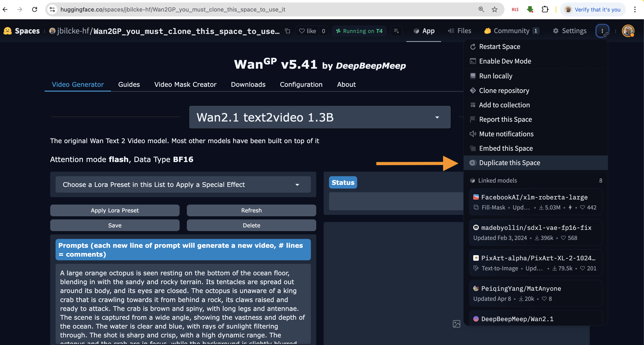644x345 pixels.
Task: Open the Community tab
Action: (x=511, y=31)
